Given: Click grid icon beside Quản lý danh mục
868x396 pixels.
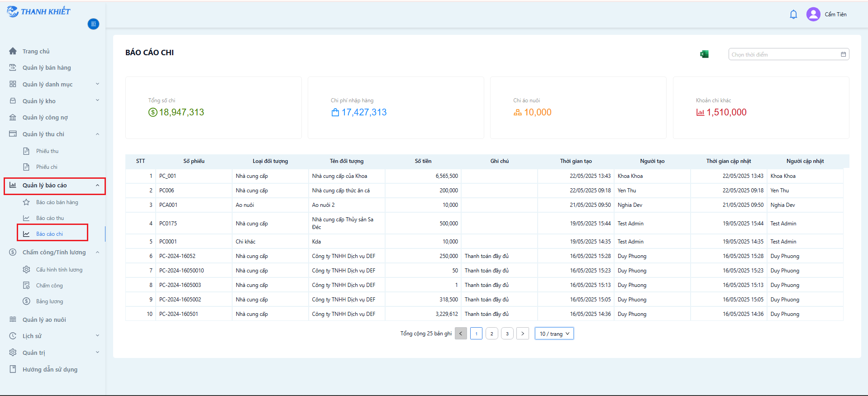Looking at the screenshot, I should click(x=13, y=84).
